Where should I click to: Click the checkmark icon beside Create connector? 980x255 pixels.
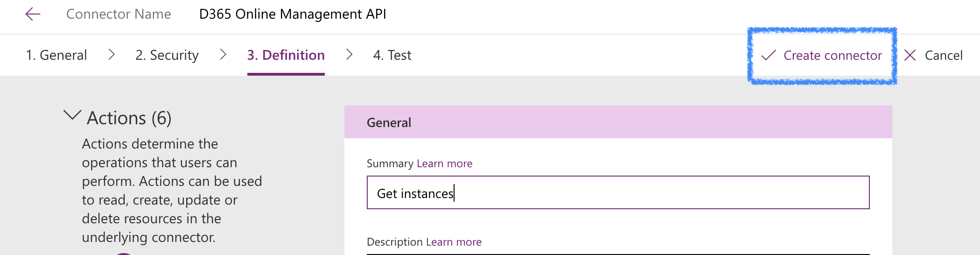tap(768, 56)
